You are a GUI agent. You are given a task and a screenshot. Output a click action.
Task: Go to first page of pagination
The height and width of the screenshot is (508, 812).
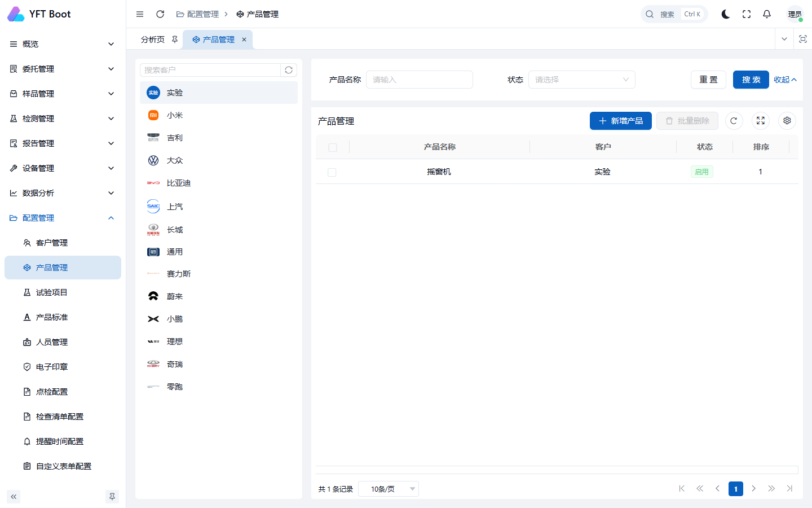click(x=682, y=489)
